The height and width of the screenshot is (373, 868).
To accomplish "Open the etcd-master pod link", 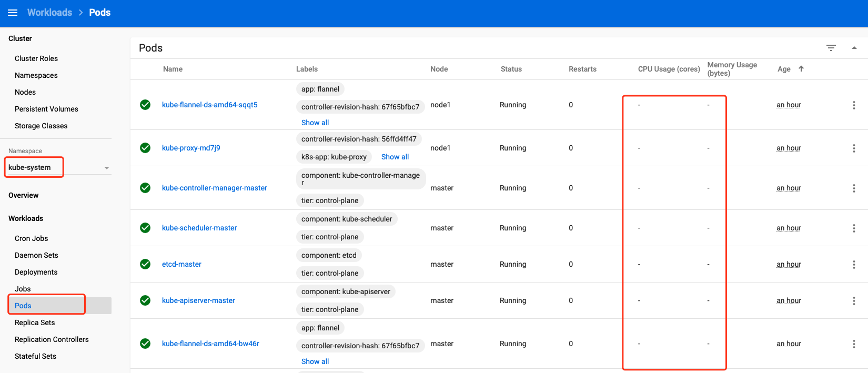I will click(181, 264).
